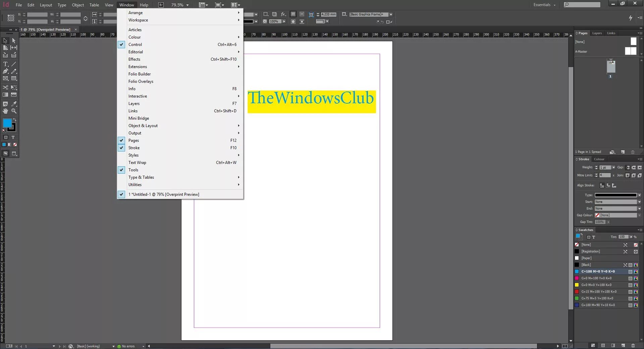Select the C=0 M=0 Y=100 K=0 swatch

[x=606, y=285]
